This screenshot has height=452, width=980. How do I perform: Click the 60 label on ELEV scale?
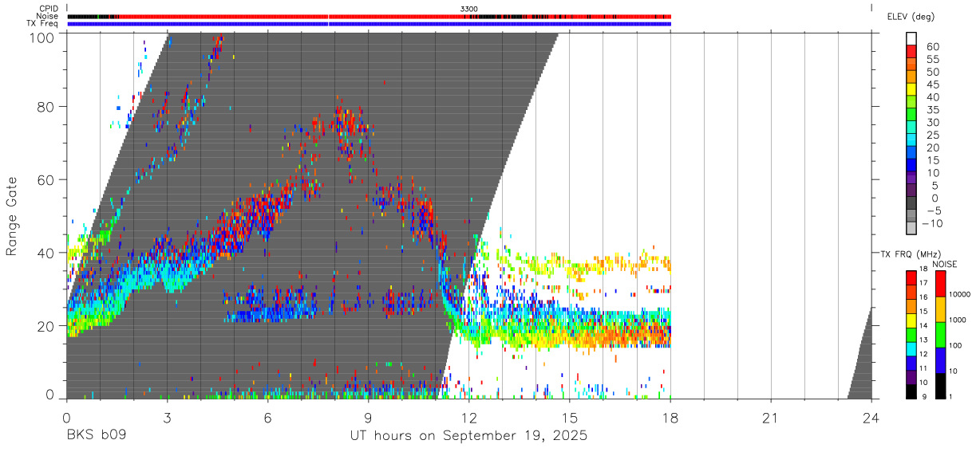click(x=931, y=46)
